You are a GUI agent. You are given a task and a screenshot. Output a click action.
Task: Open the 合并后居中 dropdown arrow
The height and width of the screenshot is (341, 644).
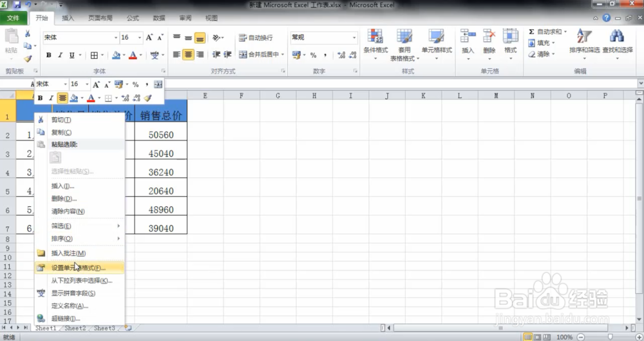point(283,54)
